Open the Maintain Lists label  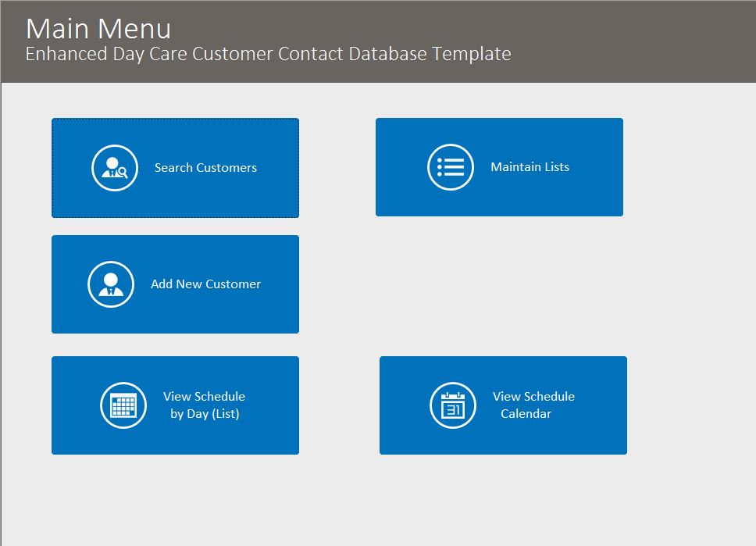[x=530, y=167]
